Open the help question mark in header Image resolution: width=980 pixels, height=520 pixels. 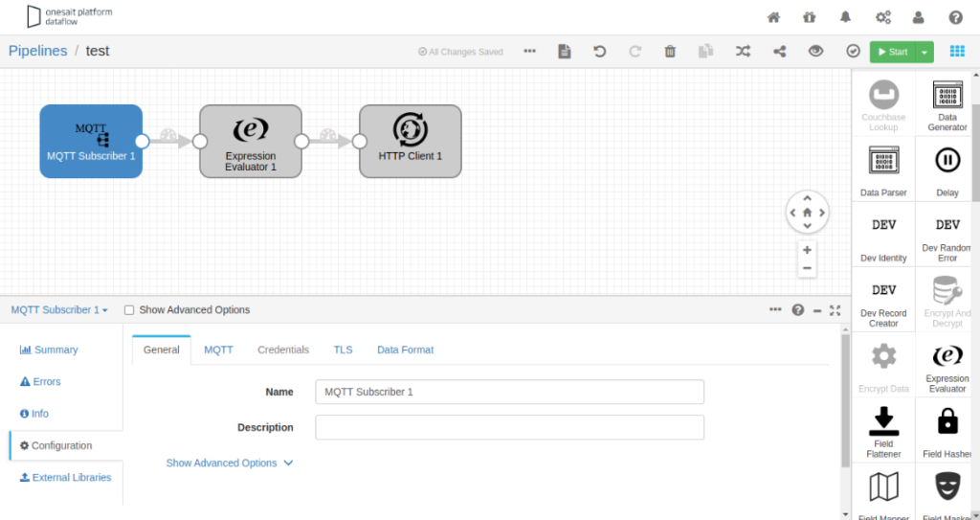click(956, 17)
